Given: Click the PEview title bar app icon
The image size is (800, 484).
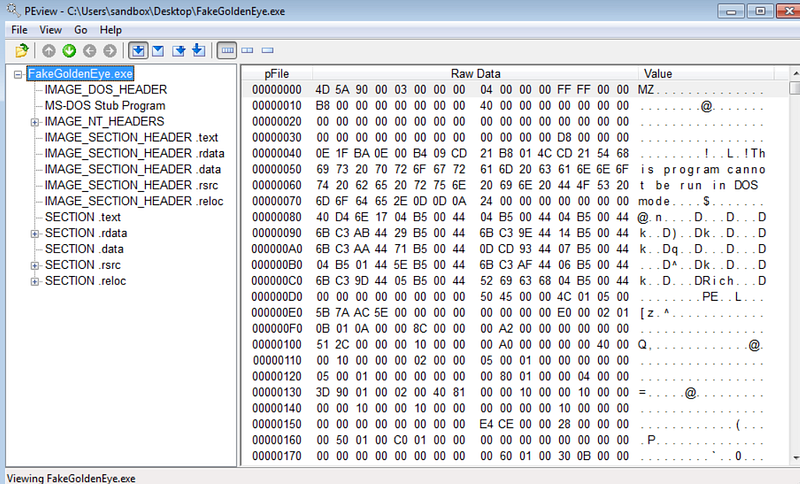Looking at the screenshot, I should 12,10.
